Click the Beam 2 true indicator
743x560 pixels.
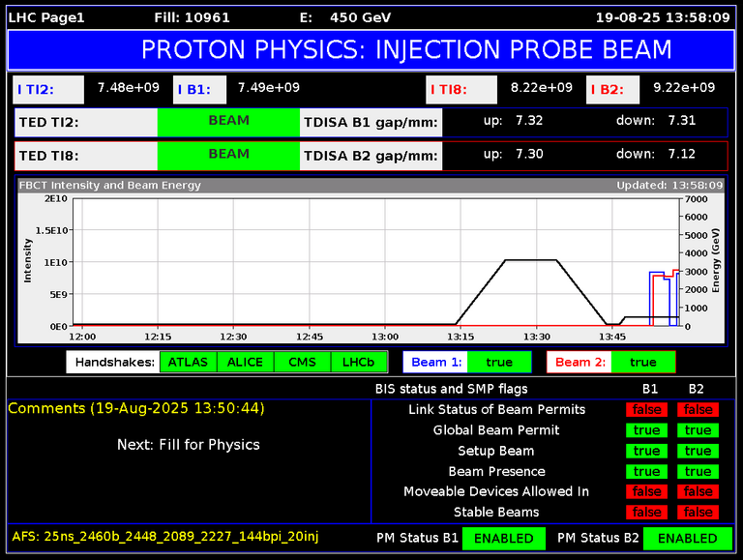642,362
